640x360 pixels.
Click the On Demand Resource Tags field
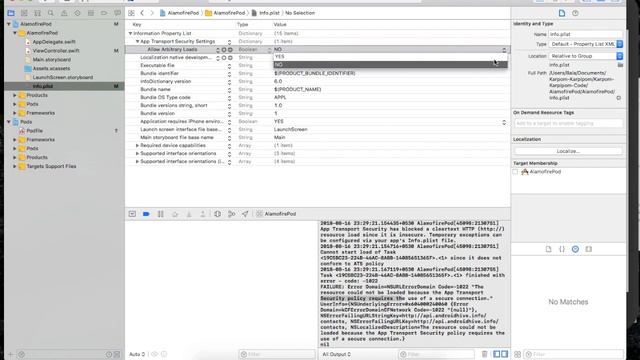568,123
